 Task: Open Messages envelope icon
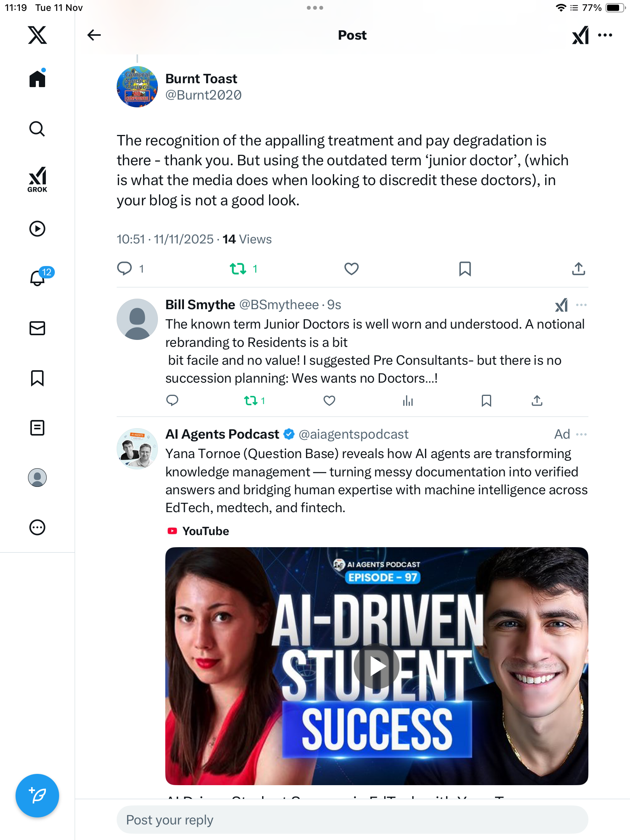[x=37, y=328]
